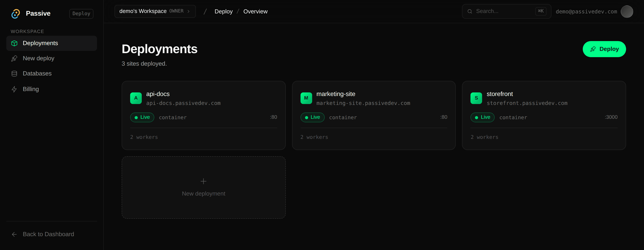Click the plus icon in New deployment card
The width and height of the screenshot is (644, 250).
[x=203, y=181]
